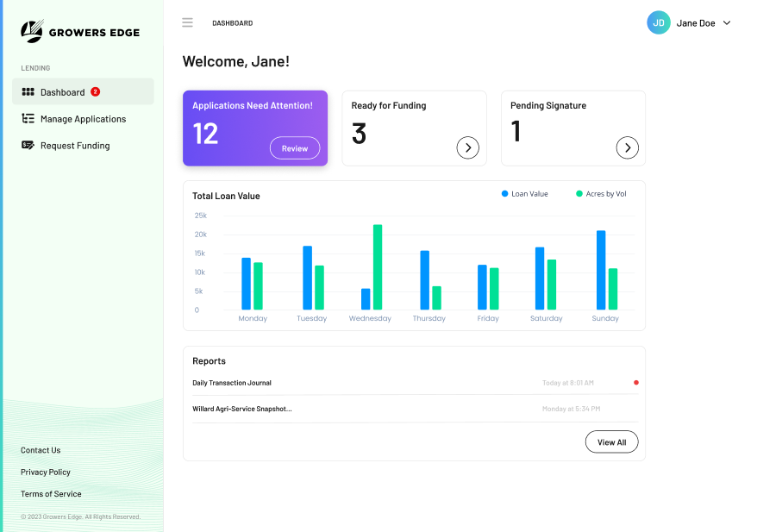
Task: Click the JD user avatar
Action: point(659,22)
